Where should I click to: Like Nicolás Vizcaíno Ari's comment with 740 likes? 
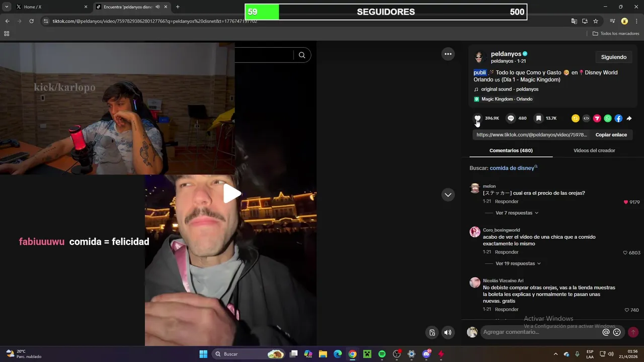click(627, 310)
